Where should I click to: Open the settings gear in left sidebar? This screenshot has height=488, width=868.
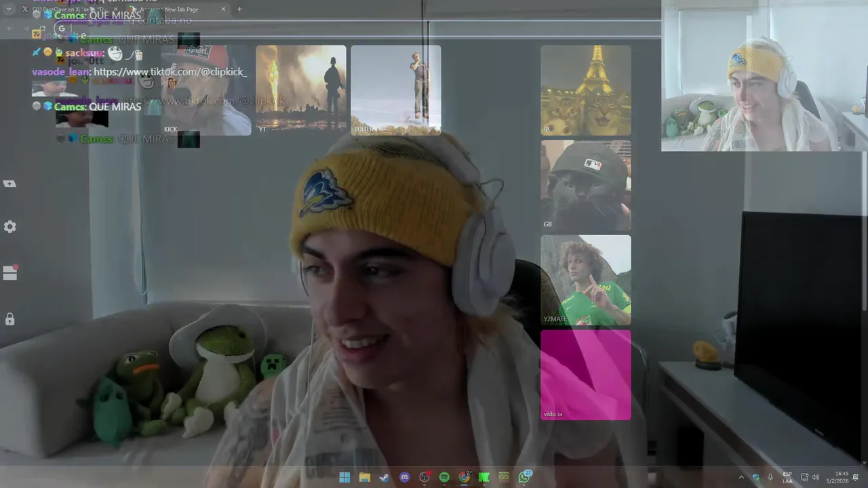coord(9,227)
